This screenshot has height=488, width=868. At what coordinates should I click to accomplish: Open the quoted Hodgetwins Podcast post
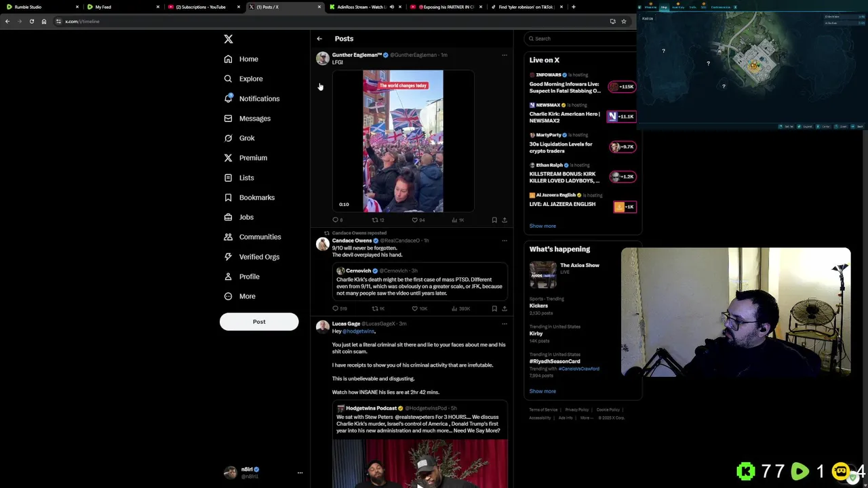coord(420,445)
